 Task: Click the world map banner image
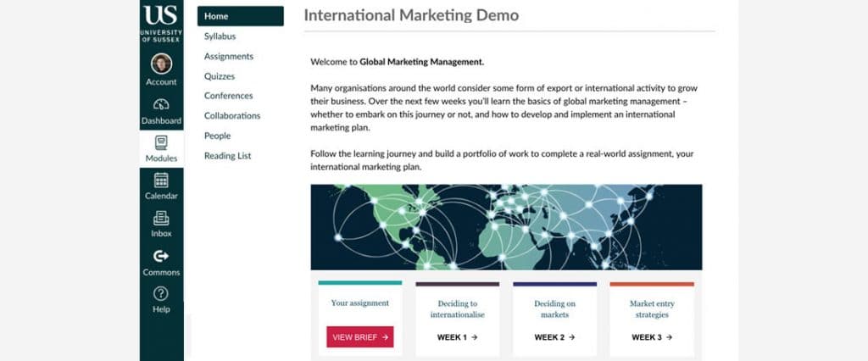(506, 226)
